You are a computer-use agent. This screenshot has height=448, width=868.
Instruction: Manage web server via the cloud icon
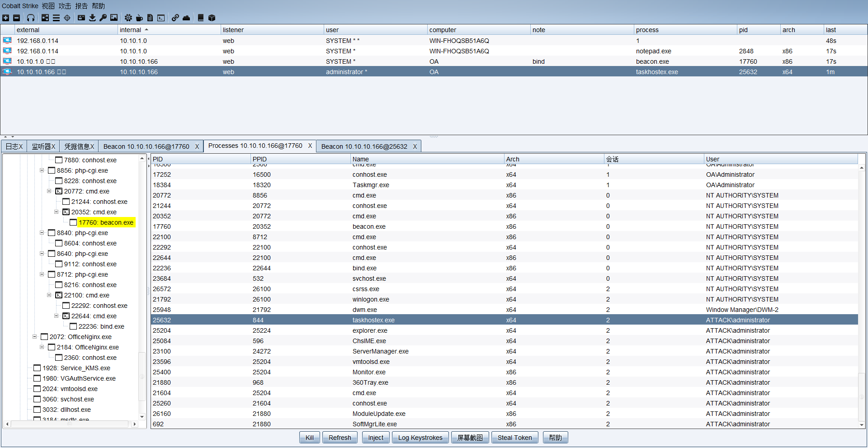tap(186, 18)
